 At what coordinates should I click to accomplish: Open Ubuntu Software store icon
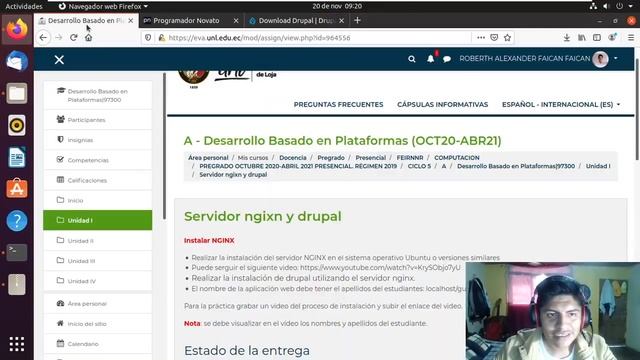[17, 189]
